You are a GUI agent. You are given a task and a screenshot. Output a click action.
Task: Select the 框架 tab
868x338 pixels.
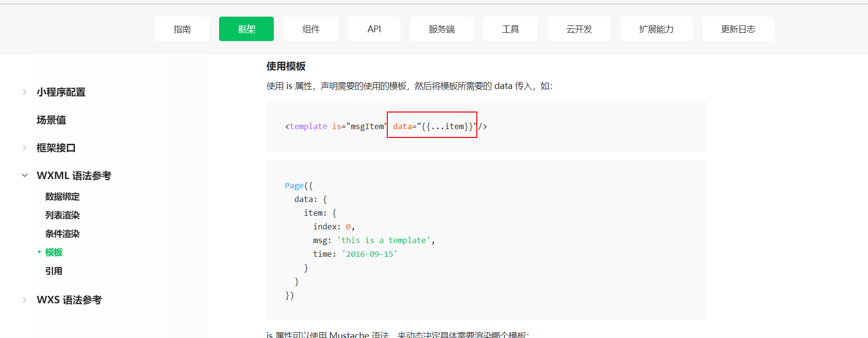click(246, 29)
